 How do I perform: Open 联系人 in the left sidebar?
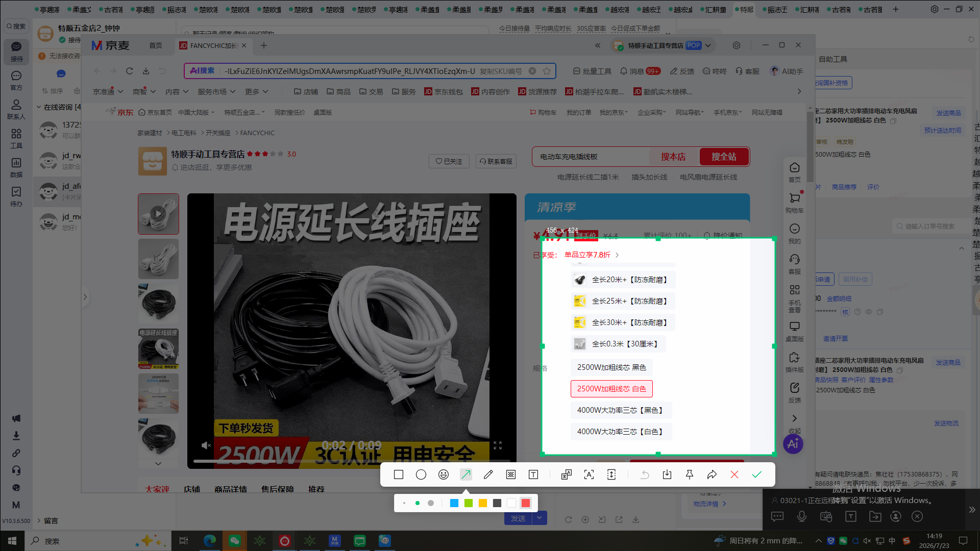point(16,109)
